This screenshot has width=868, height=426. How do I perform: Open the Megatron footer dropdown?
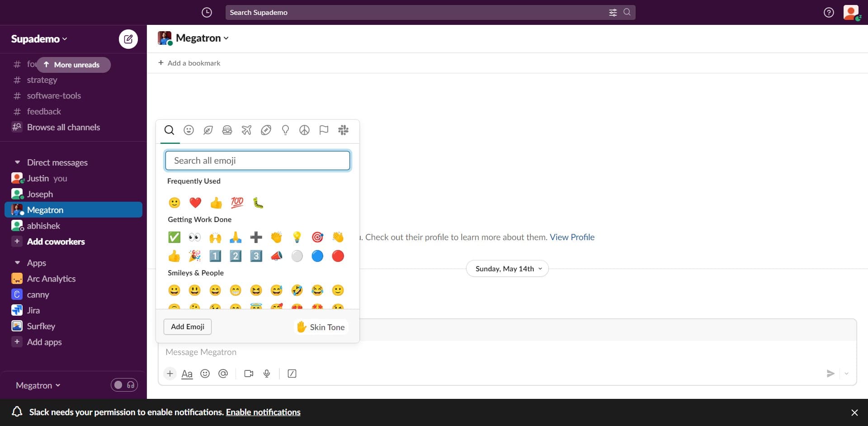pos(38,385)
